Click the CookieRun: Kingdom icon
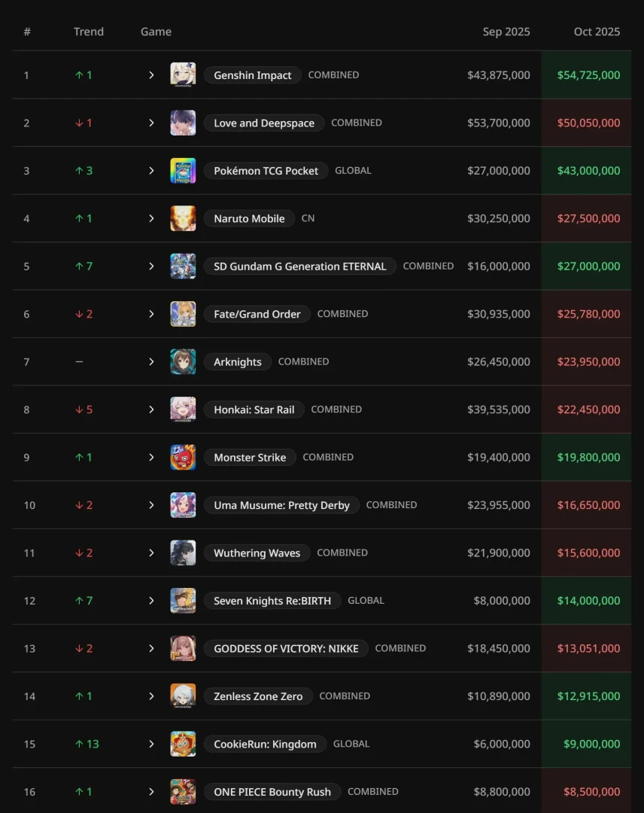This screenshot has height=813, width=644. (x=183, y=744)
